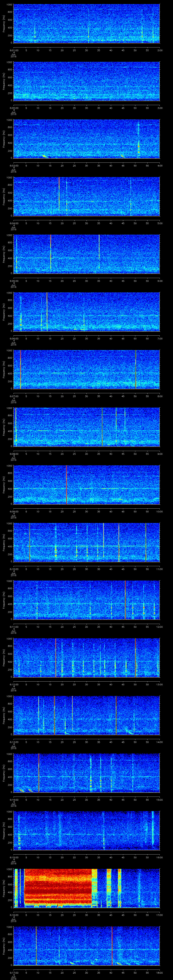Click the 2:00 end time label
The height and width of the screenshot is (980, 173).
160,50
